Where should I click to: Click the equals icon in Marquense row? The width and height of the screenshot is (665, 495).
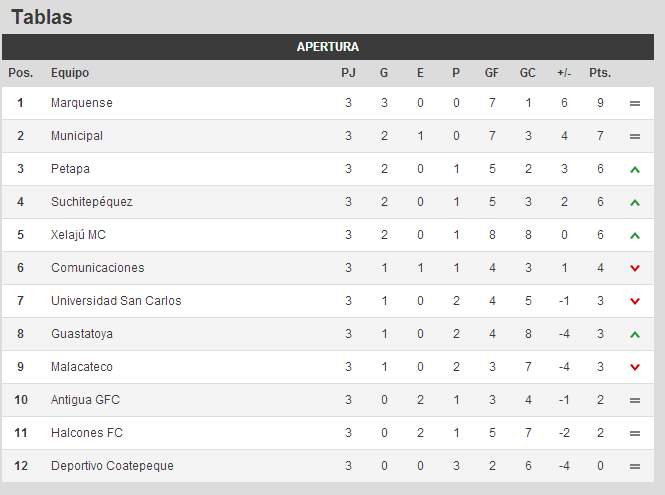(x=634, y=103)
